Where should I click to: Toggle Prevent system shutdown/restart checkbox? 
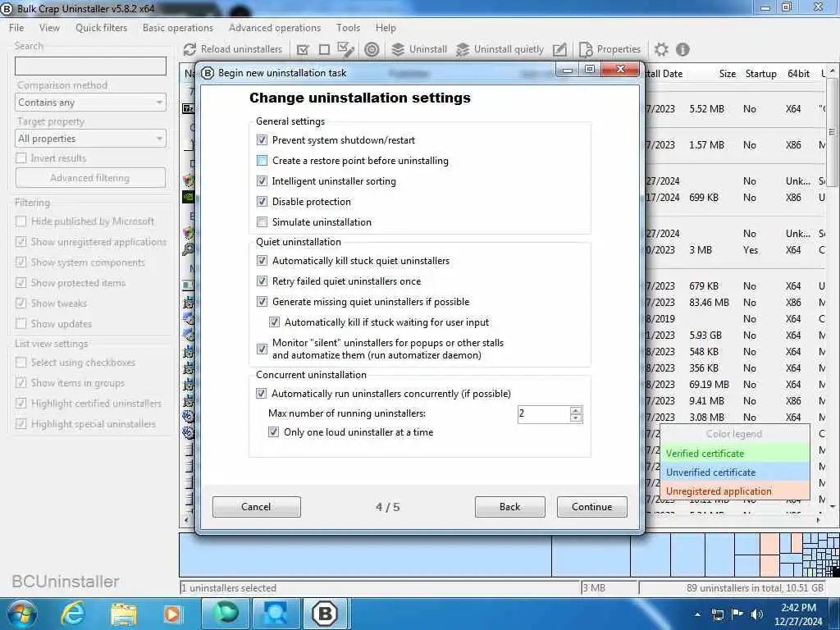coord(262,139)
